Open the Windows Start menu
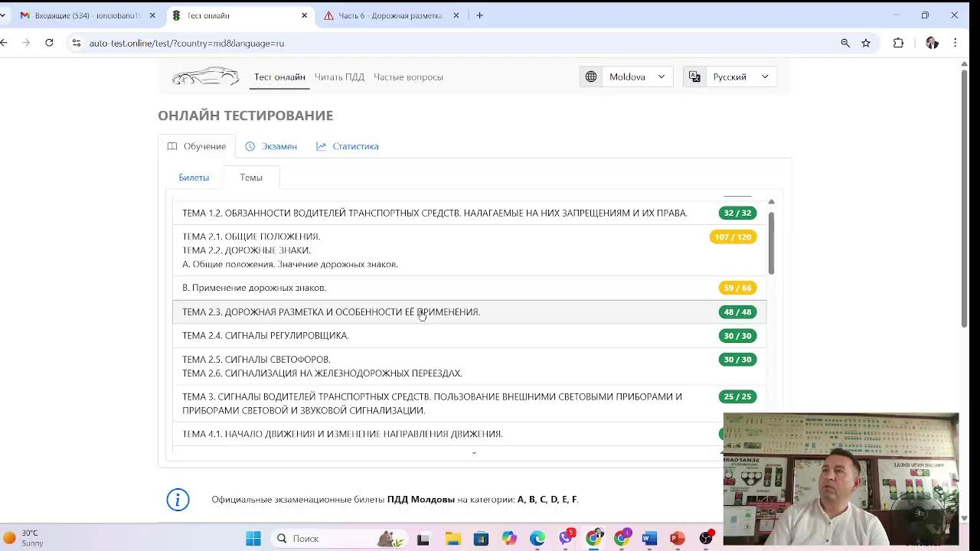 coord(253,538)
